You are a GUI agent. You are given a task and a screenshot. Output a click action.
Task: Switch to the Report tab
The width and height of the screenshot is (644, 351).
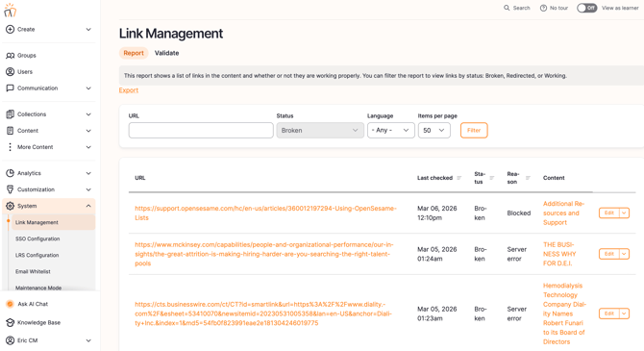pos(134,53)
